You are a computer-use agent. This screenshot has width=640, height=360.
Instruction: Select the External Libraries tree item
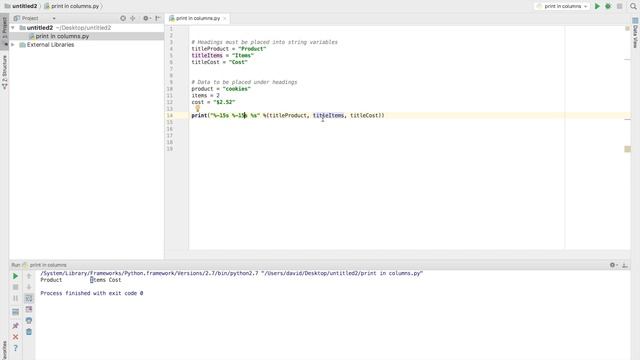pyautogui.click(x=50, y=45)
